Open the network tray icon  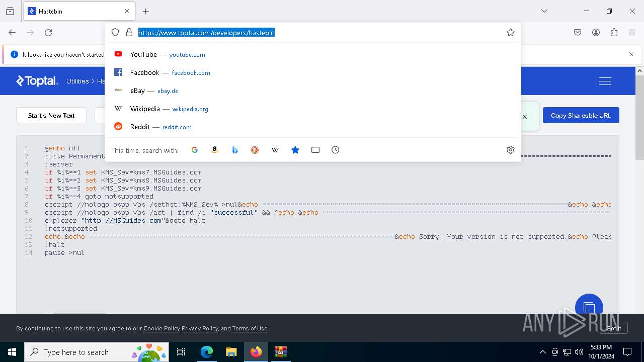(x=567, y=352)
